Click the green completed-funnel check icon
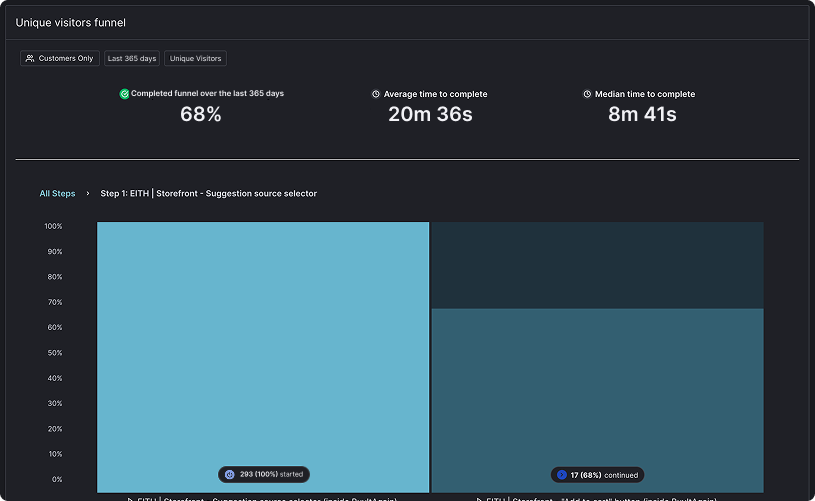The image size is (815, 501). click(x=124, y=94)
